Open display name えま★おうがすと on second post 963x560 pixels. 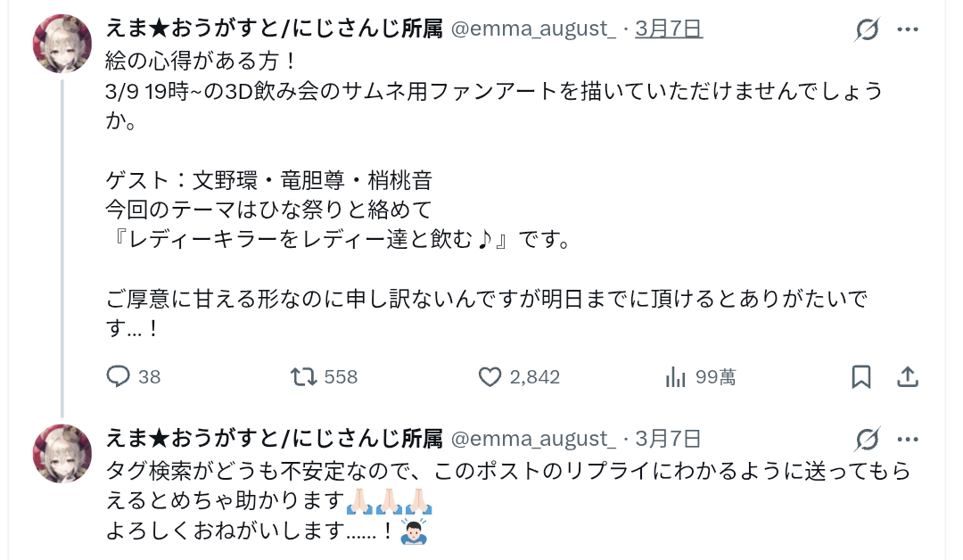coord(274,439)
